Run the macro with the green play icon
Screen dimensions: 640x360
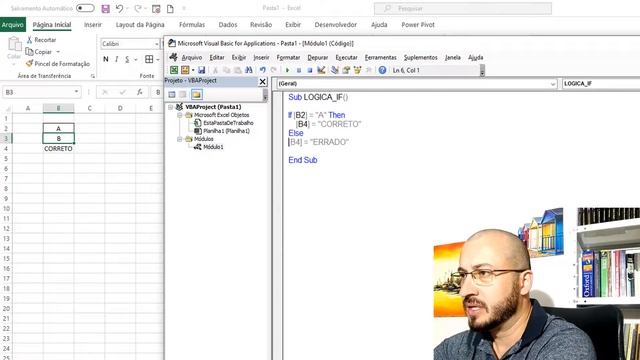click(x=287, y=70)
